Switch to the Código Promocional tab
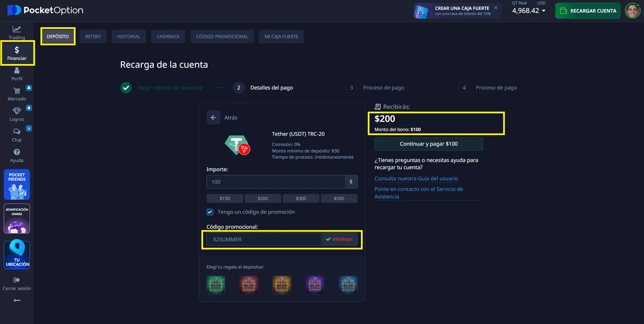Viewport: 644px width, 324px height. pyautogui.click(x=222, y=36)
